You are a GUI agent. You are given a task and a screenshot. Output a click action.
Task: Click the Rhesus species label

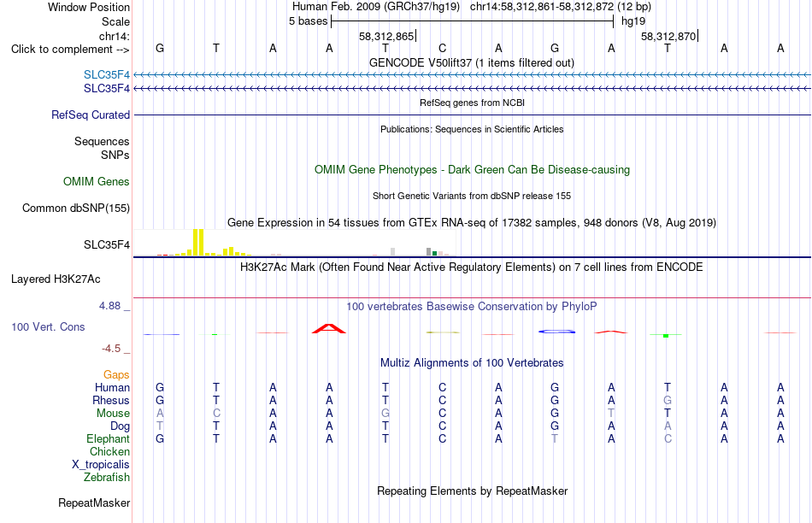click(x=111, y=400)
